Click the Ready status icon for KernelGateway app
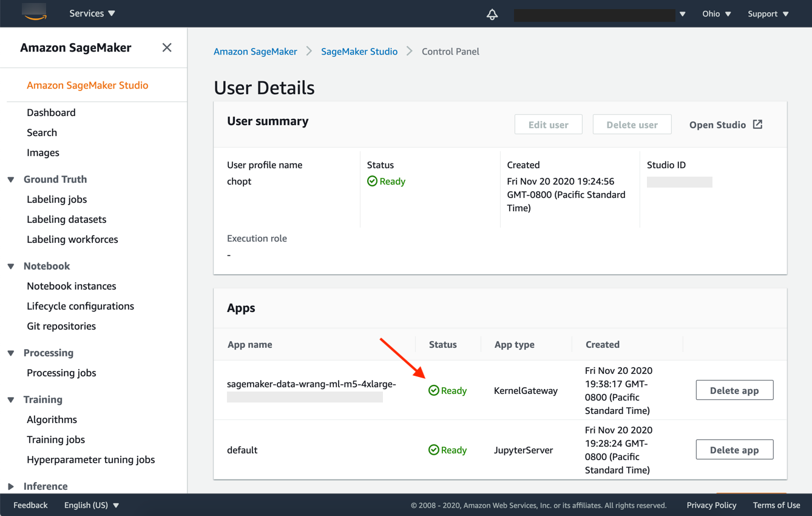The image size is (812, 516). coord(433,390)
